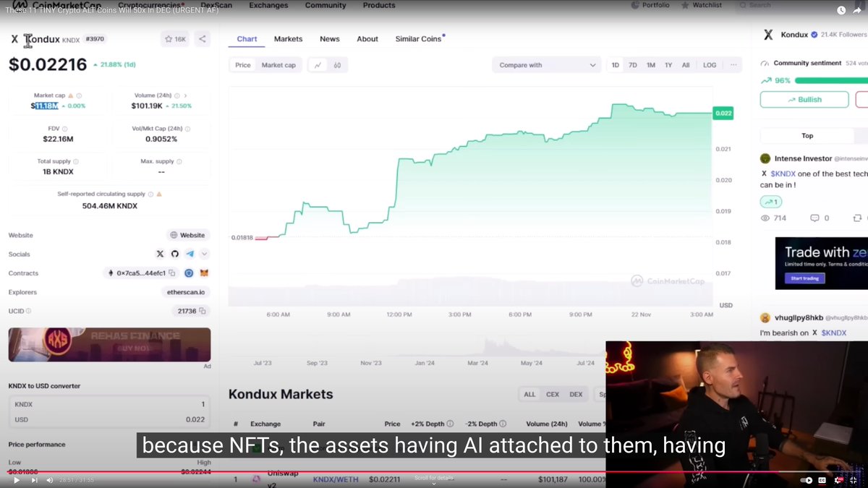Switch to the Markets tab
Image resolution: width=868 pixels, height=488 pixels.
coord(288,39)
